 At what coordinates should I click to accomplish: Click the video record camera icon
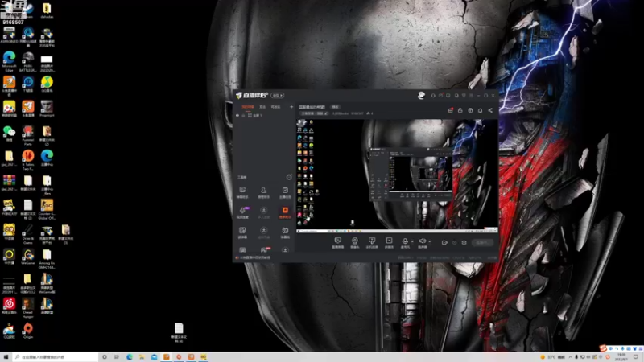coord(444,243)
